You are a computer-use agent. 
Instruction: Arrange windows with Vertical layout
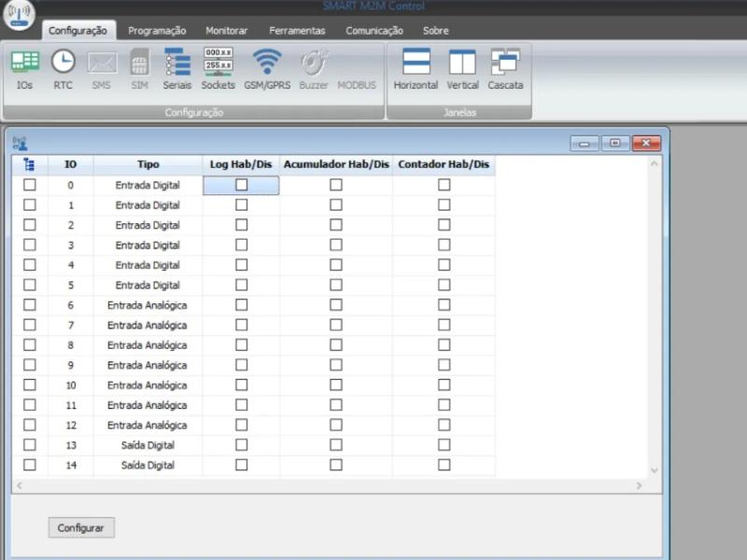[x=462, y=69]
